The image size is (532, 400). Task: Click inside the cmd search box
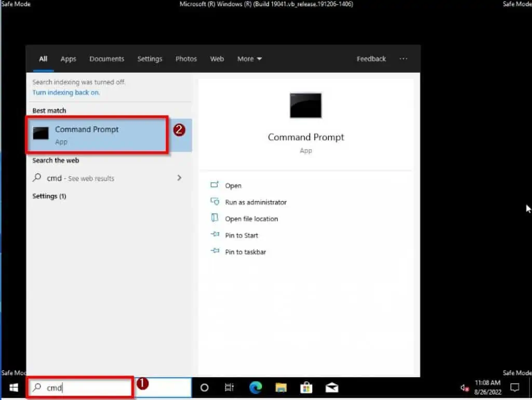pyautogui.click(x=78, y=387)
